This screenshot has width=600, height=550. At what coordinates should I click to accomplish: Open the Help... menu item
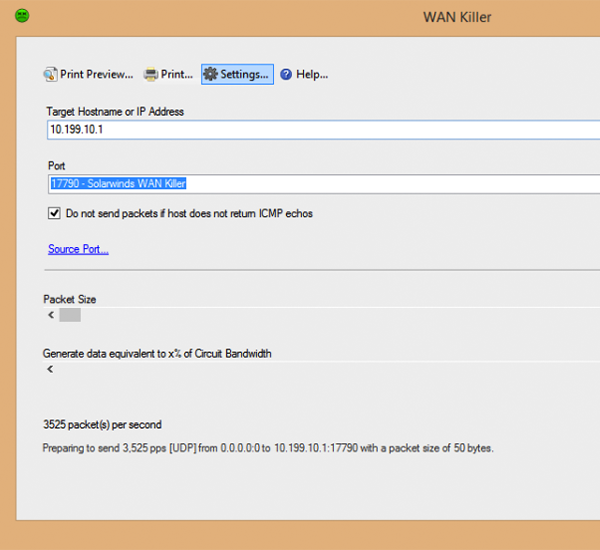point(311,74)
